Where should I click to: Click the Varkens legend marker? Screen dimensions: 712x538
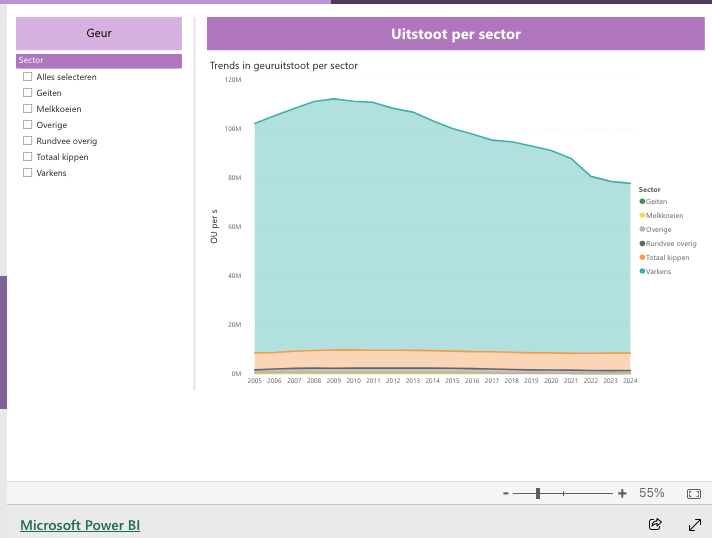[x=642, y=272]
